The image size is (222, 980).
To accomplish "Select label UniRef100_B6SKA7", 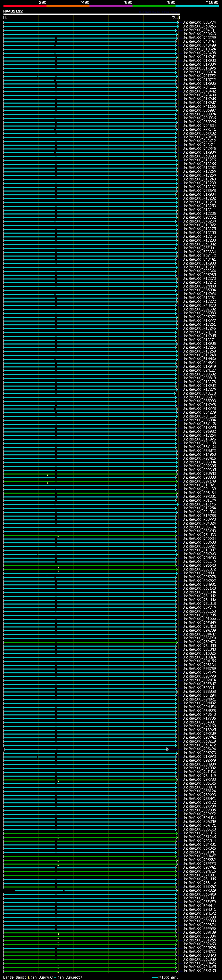I will coord(199,887).
